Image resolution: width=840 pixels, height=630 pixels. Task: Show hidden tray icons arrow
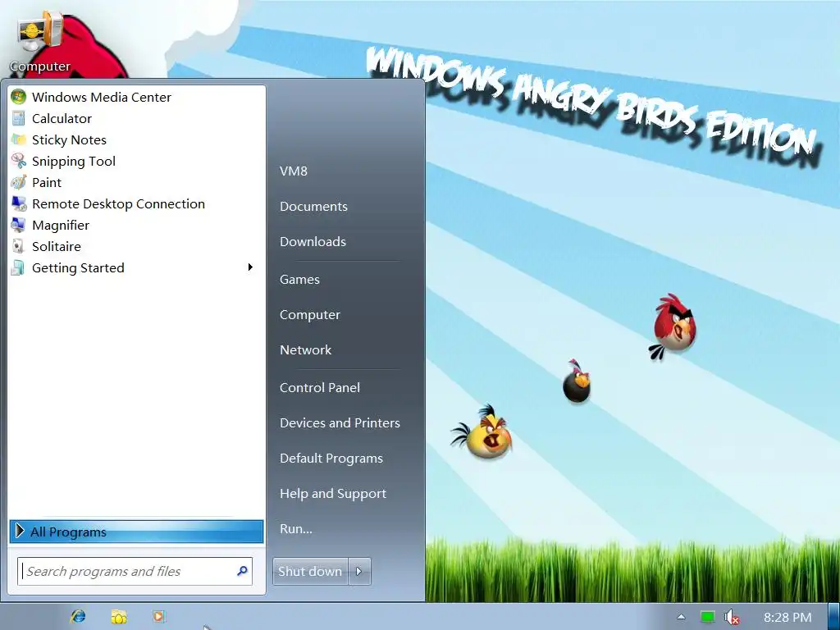pyautogui.click(x=681, y=617)
